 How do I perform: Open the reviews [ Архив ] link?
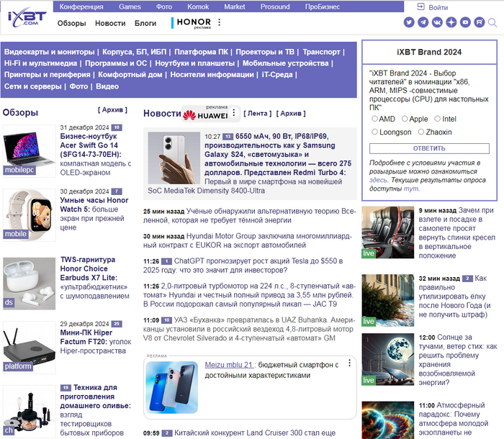click(112, 110)
